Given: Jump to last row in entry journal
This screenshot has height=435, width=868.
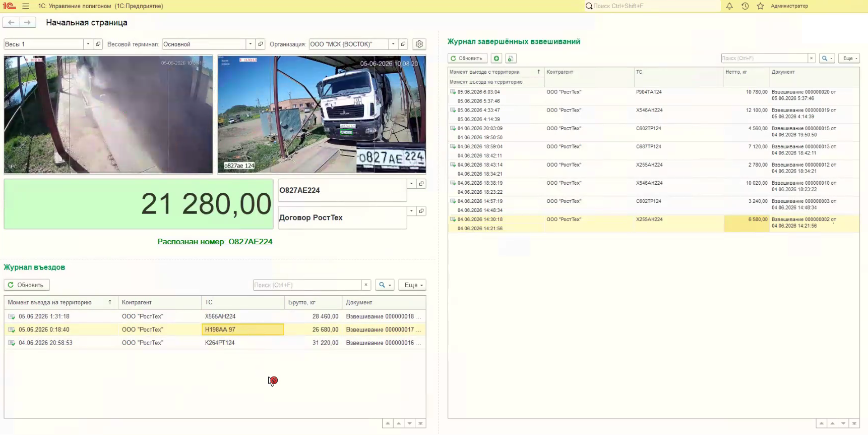Looking at the screenshot, I should point(420,423).
